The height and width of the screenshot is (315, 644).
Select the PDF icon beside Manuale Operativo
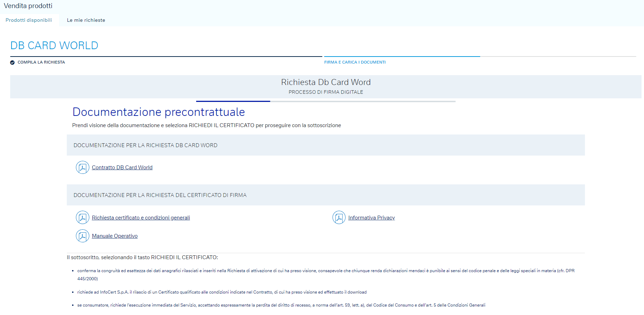[x=82, y=236]
